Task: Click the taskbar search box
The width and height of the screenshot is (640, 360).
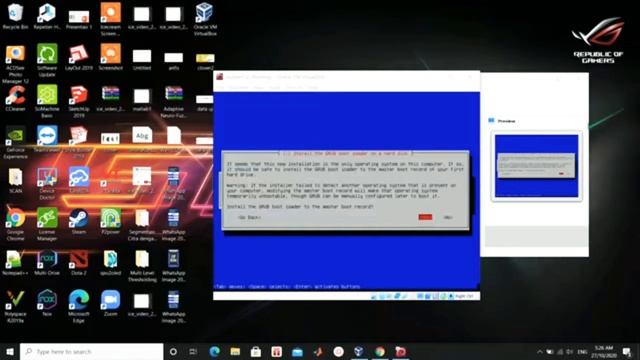Action: 91,351
